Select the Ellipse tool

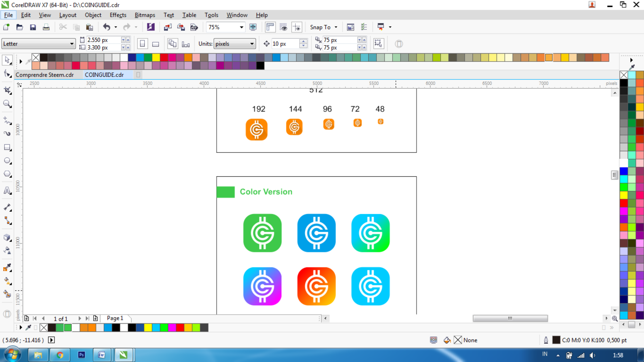[x=7, y=161]
